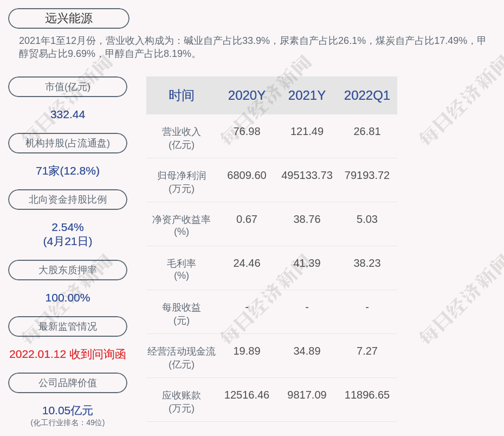Click the receivables value 9817.09
The image size is (504, 436).
[307, 395]
